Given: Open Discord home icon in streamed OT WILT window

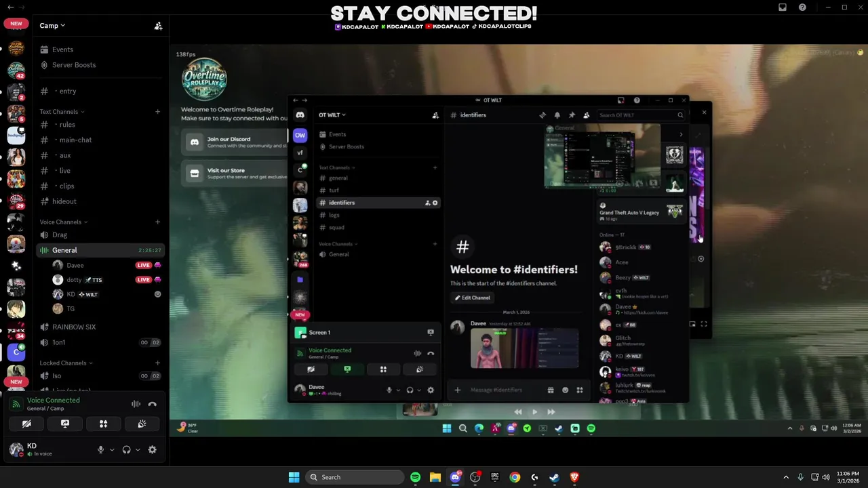Looking at the screenshot, I should click(300, 115).
